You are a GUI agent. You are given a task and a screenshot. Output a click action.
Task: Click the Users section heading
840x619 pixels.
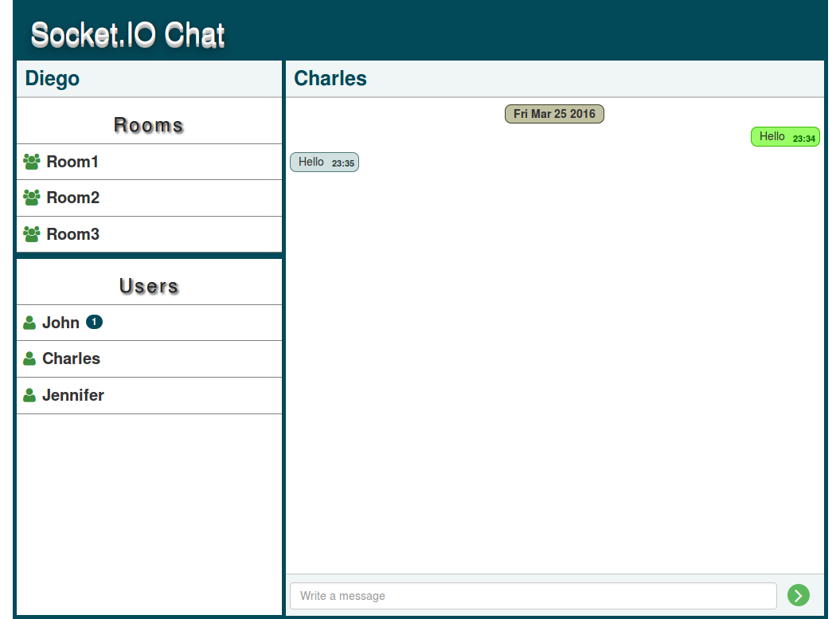click(149, 286)
